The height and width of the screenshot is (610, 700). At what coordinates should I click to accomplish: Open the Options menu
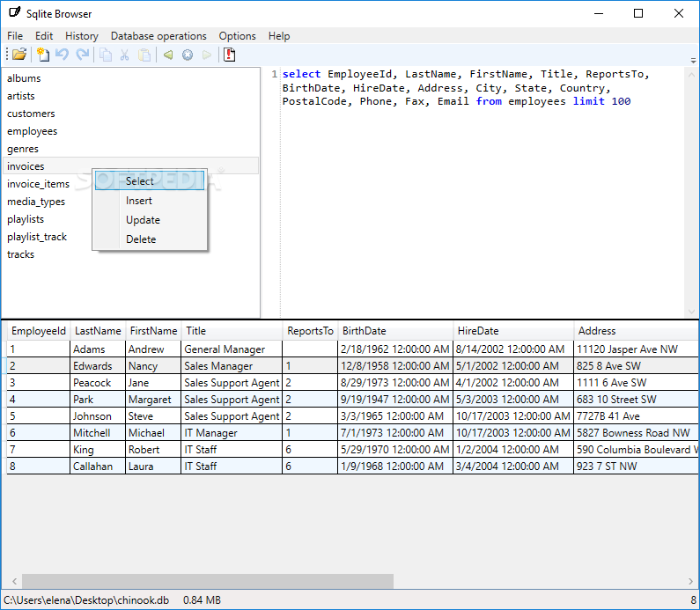[x=237, y=36]
